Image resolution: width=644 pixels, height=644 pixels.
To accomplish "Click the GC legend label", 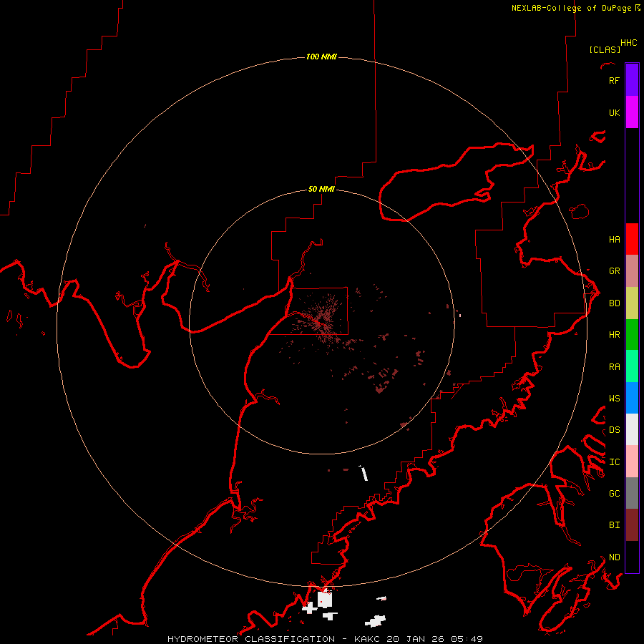I will [614, 493].
